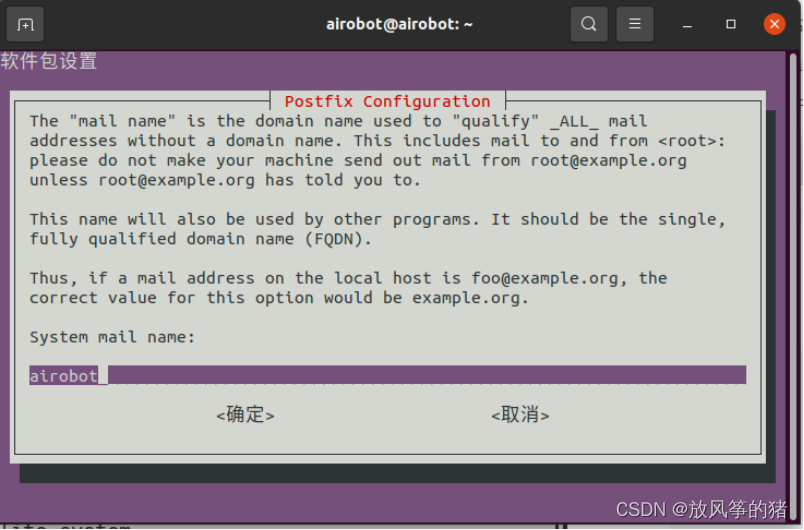The height and width of the screenshot is (530, 804).
Task: Cancel with the <取消> button
Action: click(x=520, y=415)
